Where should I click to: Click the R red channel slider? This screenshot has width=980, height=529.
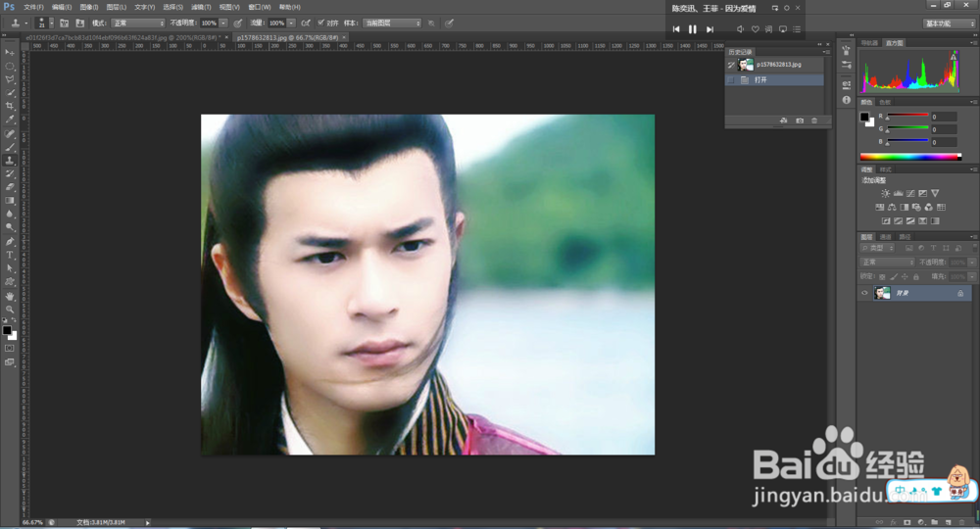click(x=907, y=116)
